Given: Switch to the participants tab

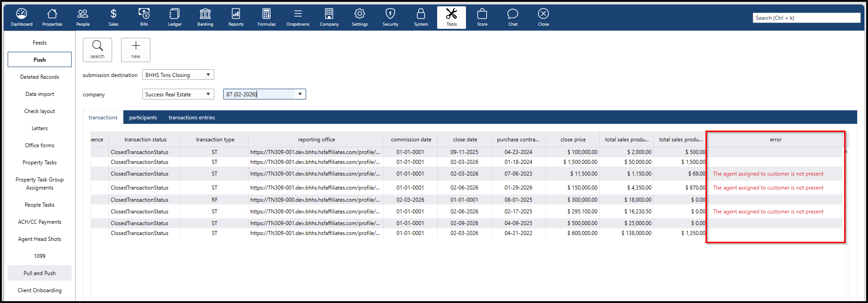Looking at the screenshot, I should [143, 118].
